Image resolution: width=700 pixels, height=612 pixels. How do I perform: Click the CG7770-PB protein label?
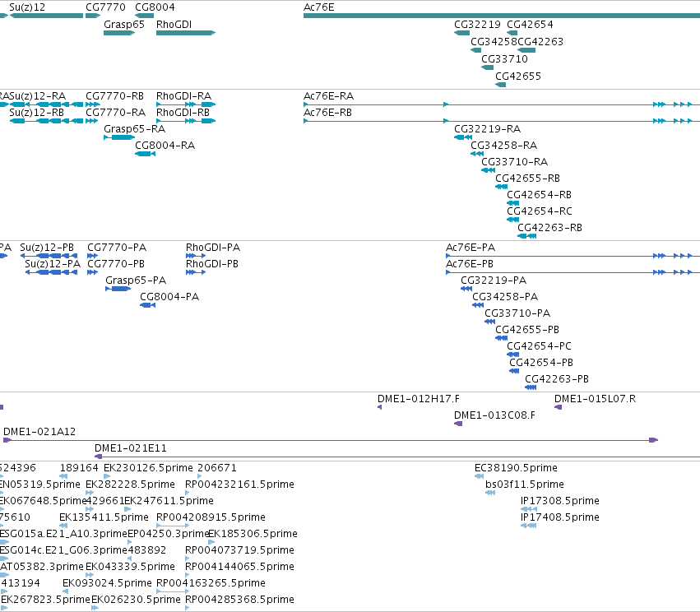tap(116, 264)
